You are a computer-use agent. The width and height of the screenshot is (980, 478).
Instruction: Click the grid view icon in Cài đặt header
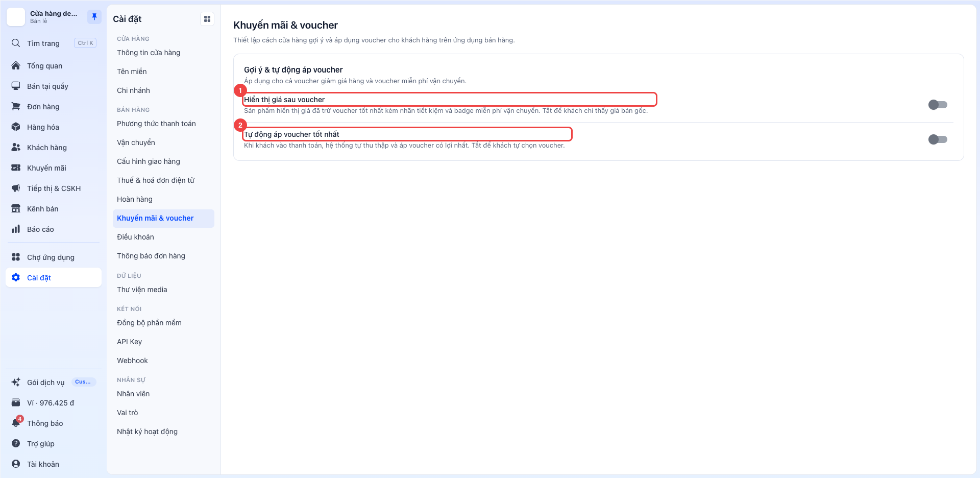click(207, 19)
